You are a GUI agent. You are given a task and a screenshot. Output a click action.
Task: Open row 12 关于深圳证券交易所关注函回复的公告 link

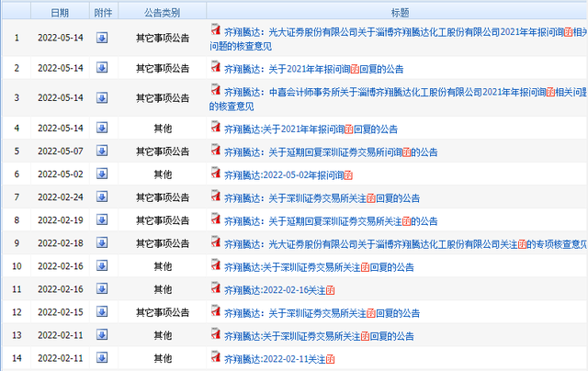point(322,313)
